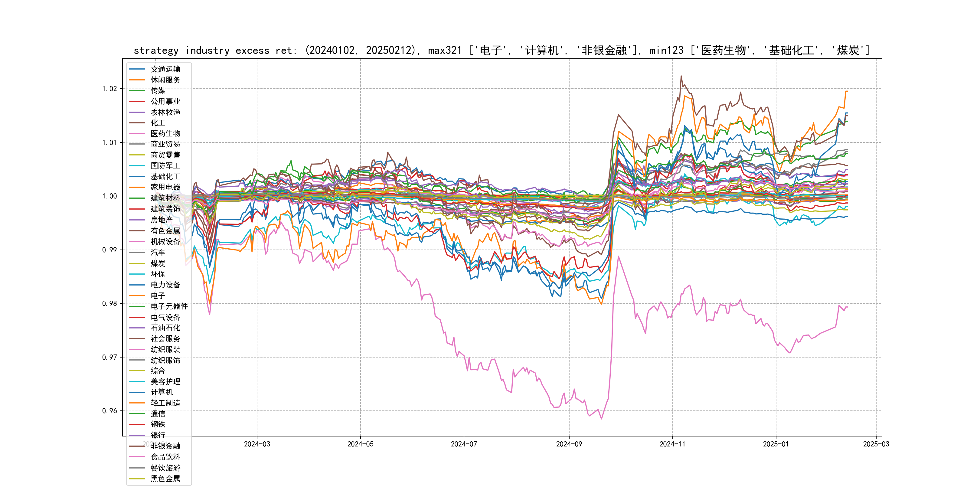Click the 交通运输 legend label
980x490 pixels.
click(x=165, y=69)
